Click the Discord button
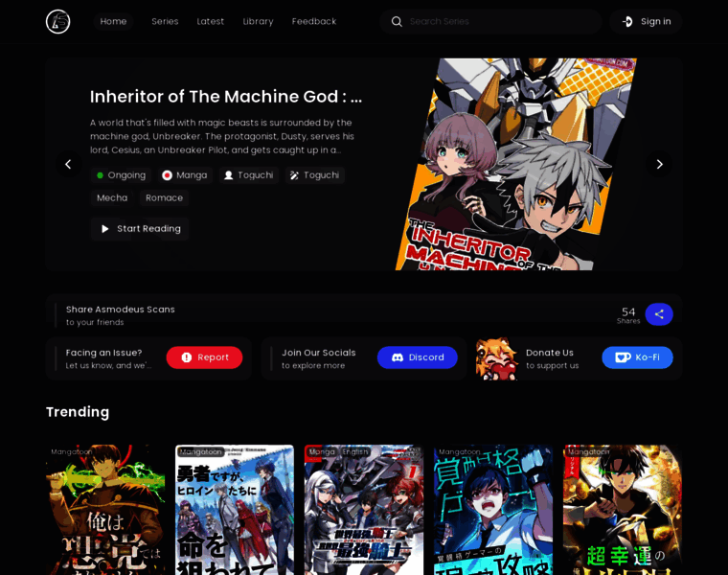The height and width of the screenshot is (575, 728). tap(418, 357)
